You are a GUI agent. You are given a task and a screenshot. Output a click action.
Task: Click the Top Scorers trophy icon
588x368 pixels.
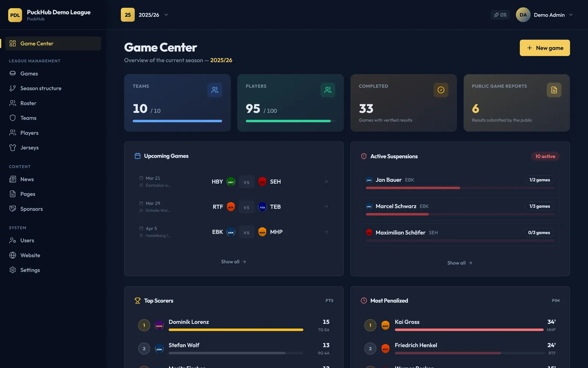(x=137, y=301)
